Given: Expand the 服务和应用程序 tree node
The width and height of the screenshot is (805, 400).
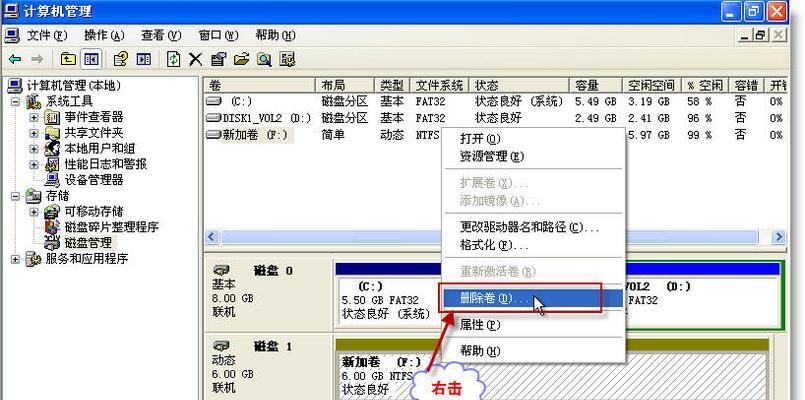Looking at the screenshot, I should [x=15, y=259].
